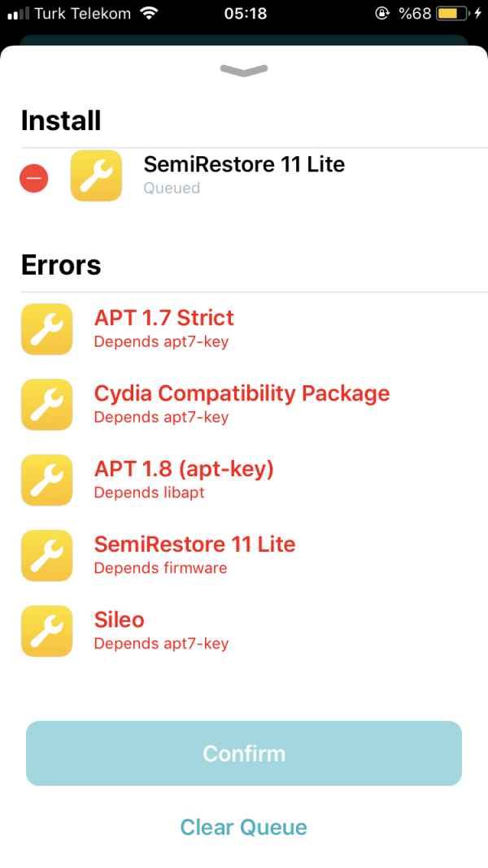This screenshot has width=488, height=868.
Task: Collapse the queue sheet with the chevron handle
Action: (244, 72)
